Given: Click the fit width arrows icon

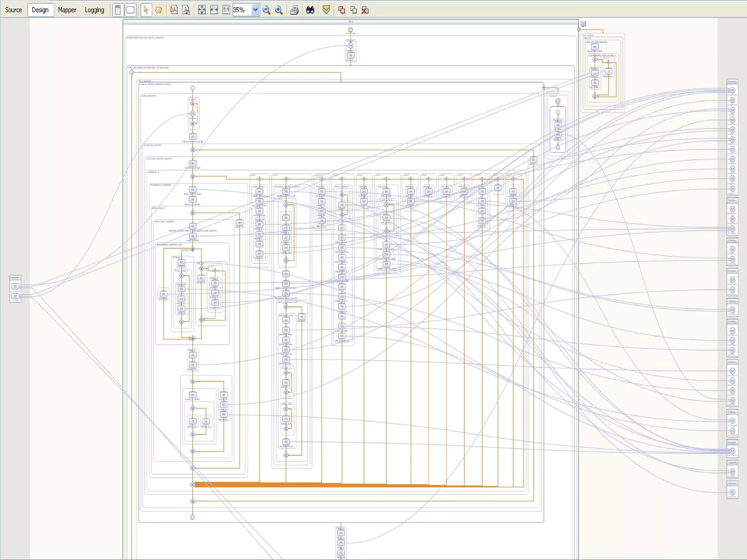Looking at the screenshot, I should 214,10.
